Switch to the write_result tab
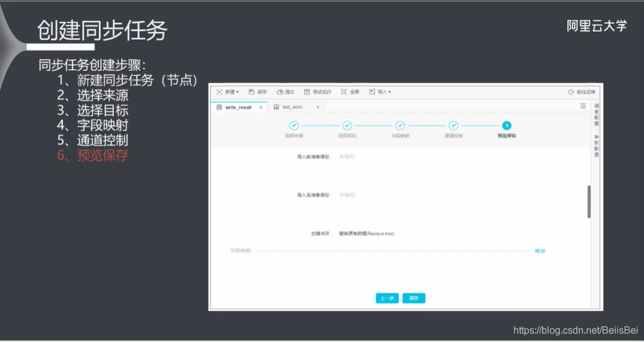 coord(238,107)
